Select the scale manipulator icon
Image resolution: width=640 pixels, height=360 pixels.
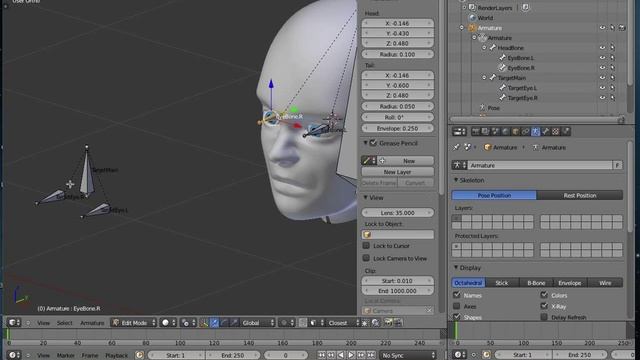[235, 323]
